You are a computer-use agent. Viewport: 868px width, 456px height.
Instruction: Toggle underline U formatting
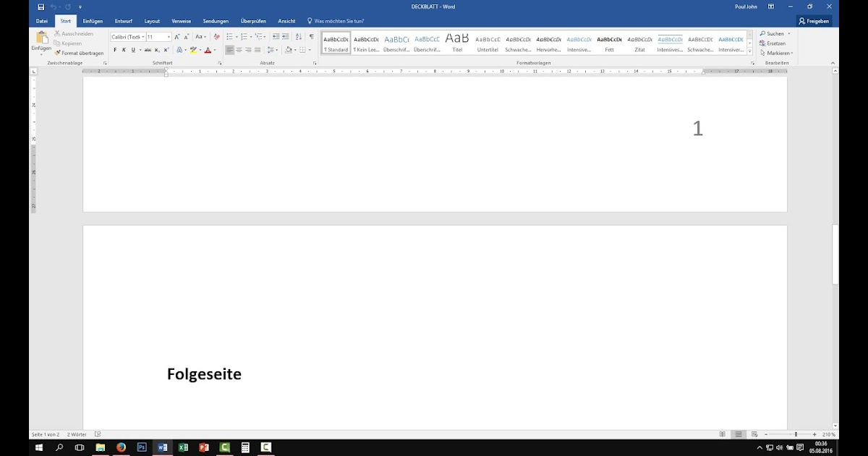132,50
